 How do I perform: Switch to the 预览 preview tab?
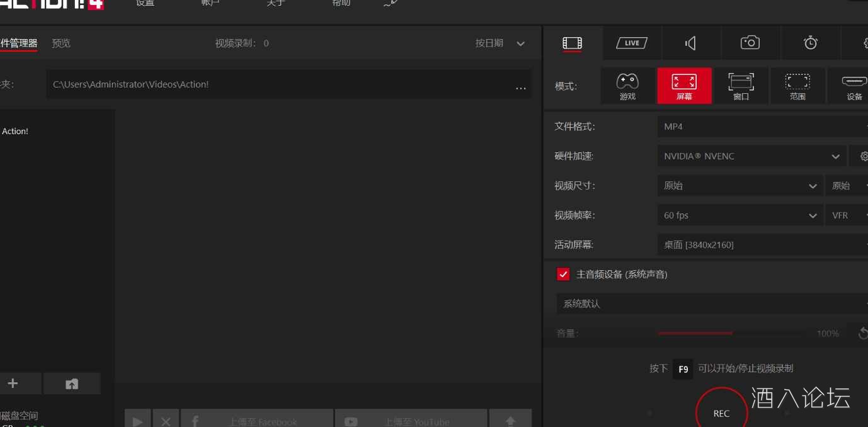(61, 43)
